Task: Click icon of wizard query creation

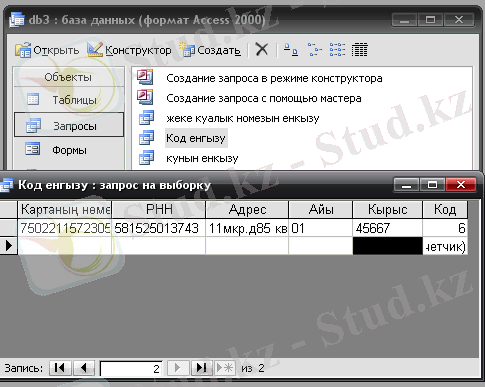Action: (x=145, y=97)
